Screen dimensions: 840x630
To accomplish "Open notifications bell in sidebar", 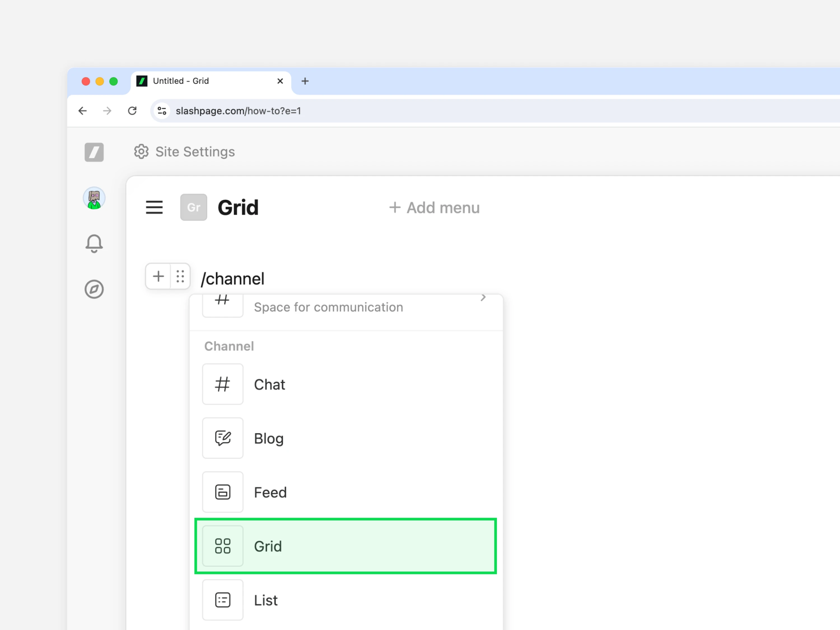I will (94, 243).
